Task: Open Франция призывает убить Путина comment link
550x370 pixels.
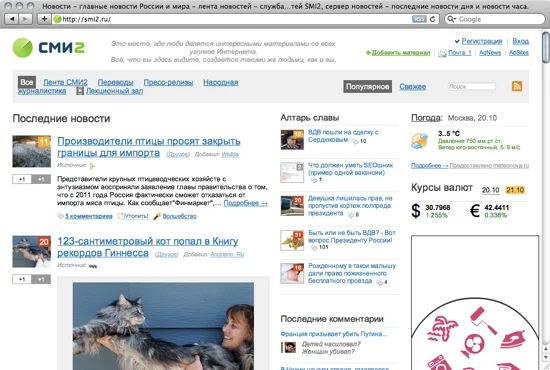Action: pos(334,334)
